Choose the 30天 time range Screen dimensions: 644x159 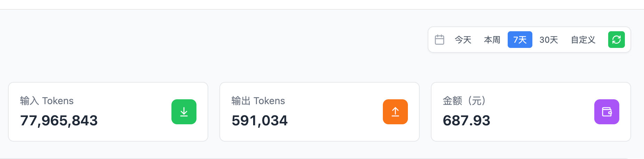click(549, 40)
